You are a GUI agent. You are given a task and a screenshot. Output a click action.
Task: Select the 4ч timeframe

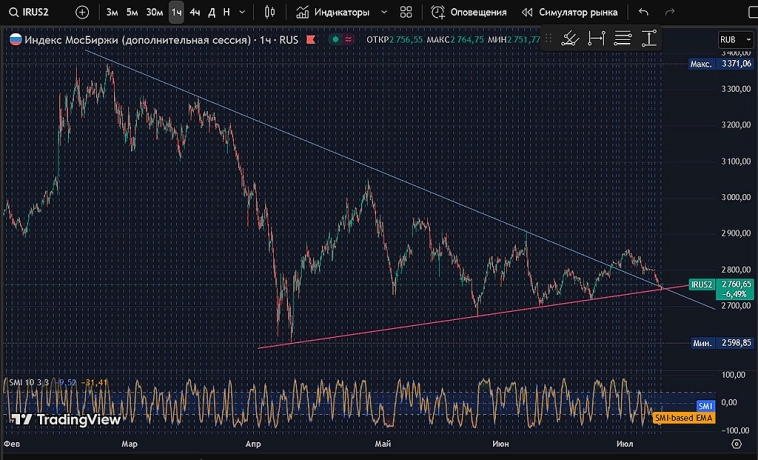coord(194,12)
